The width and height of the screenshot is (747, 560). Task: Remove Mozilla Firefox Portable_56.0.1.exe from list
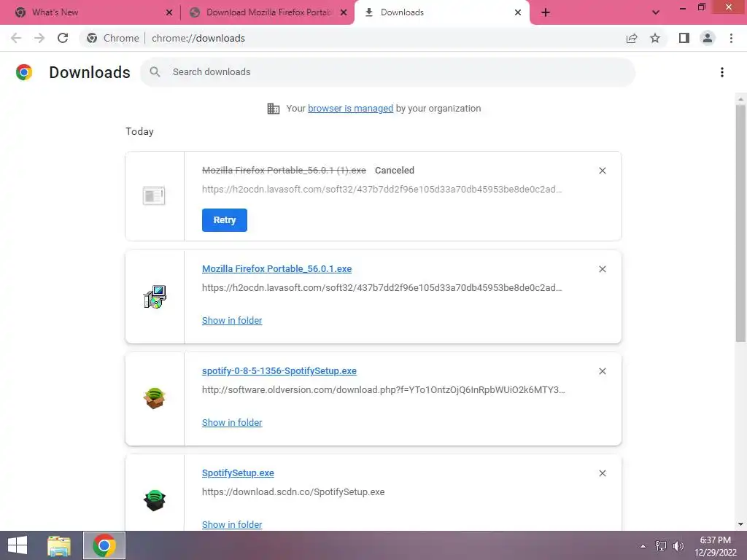602,269
